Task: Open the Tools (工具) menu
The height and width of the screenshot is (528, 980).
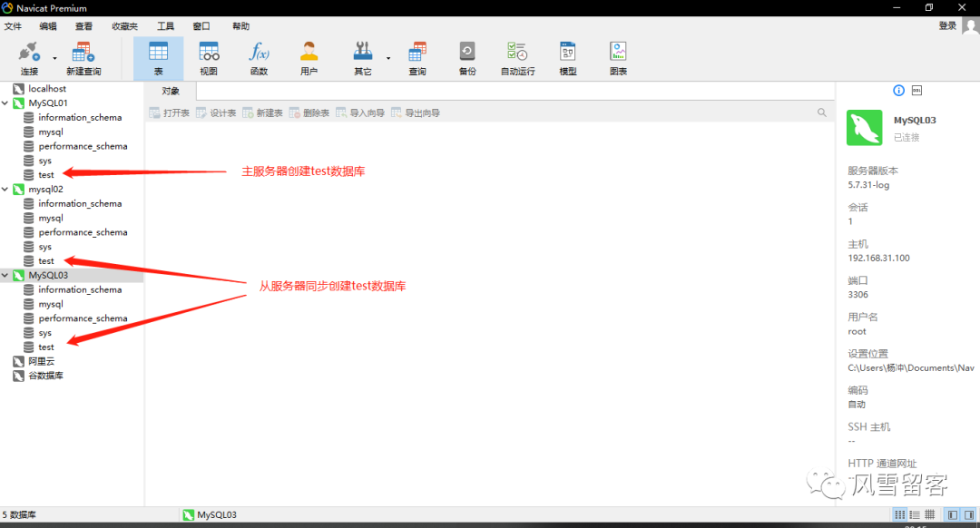Action: pyautogui.click(x=166, y=26)
